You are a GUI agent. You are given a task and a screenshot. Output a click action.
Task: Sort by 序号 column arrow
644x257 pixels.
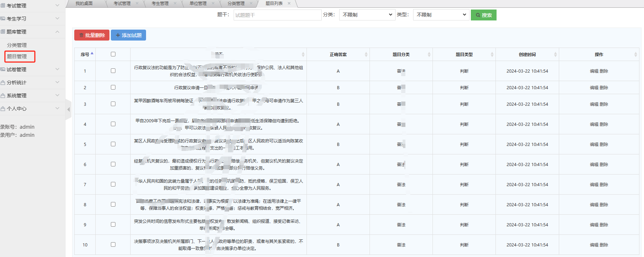pyautogui.click(x=92, y=54)
